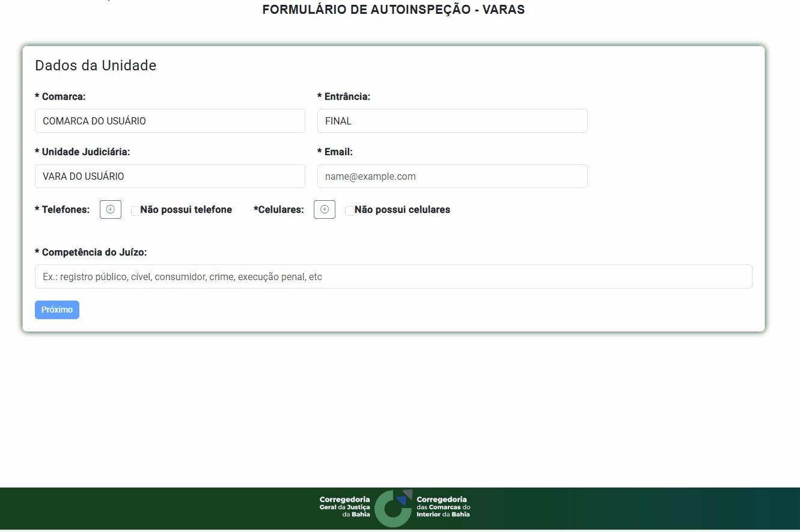Click the plus icon to add a telephone
This screenshot has height=532, width=800.
tap(111, 210)
